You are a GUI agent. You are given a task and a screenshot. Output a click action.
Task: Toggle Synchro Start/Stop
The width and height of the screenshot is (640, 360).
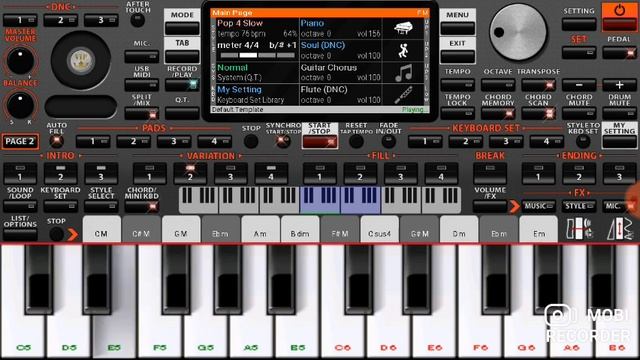[282, 141]
